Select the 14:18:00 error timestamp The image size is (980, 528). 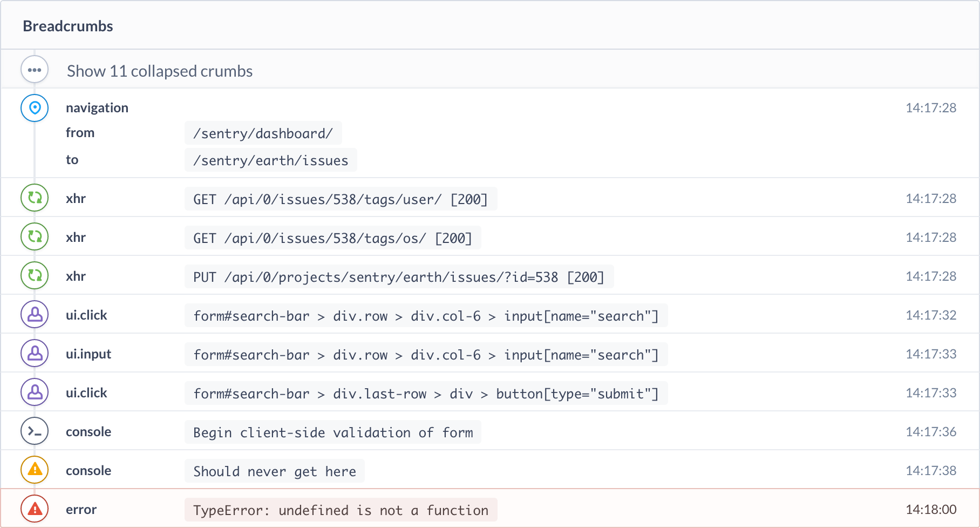tap(930, 508)
